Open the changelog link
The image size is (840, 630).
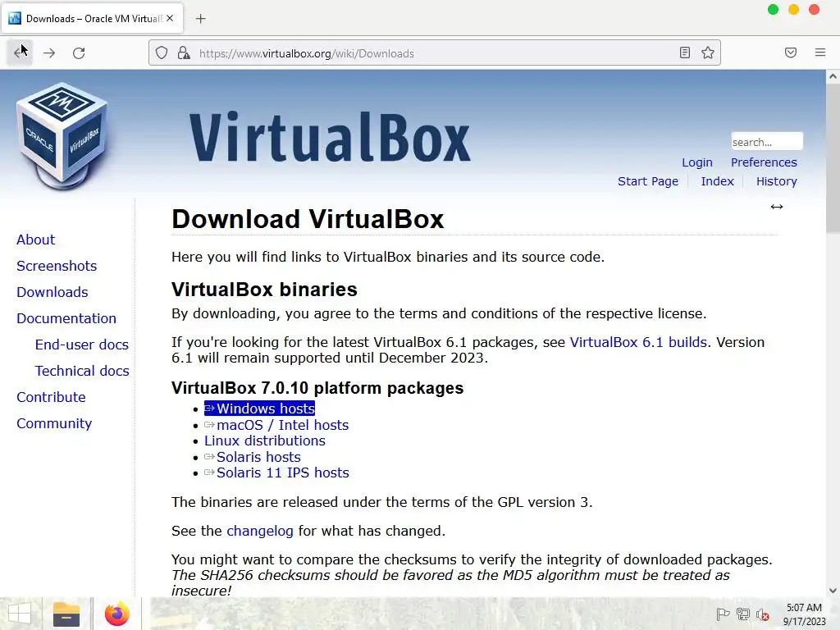(260, 531)
